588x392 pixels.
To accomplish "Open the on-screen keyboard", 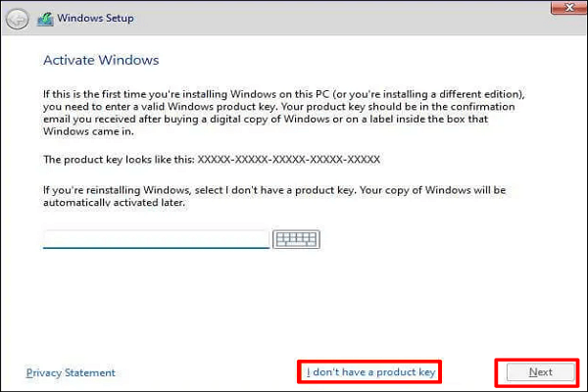I will pyautogui.click(x=297, y=239).
